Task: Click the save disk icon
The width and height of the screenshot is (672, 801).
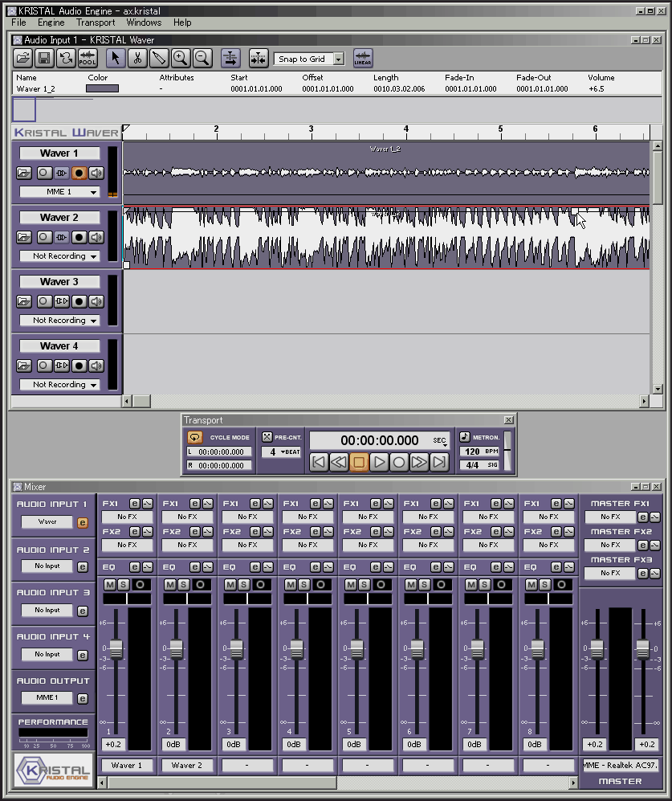Action: coord(44,58)
